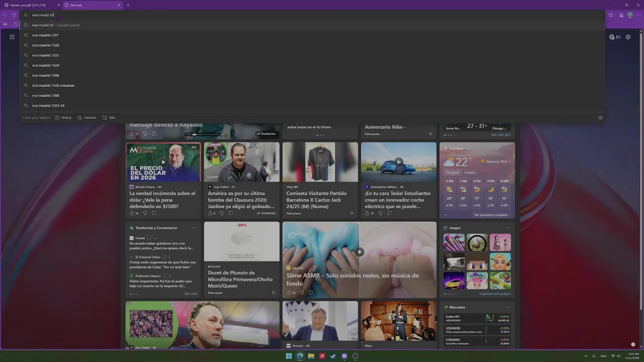Screen dimensions: 644x362
Task: Open the browser three-dot menu
Action: [x=638, y=15]
